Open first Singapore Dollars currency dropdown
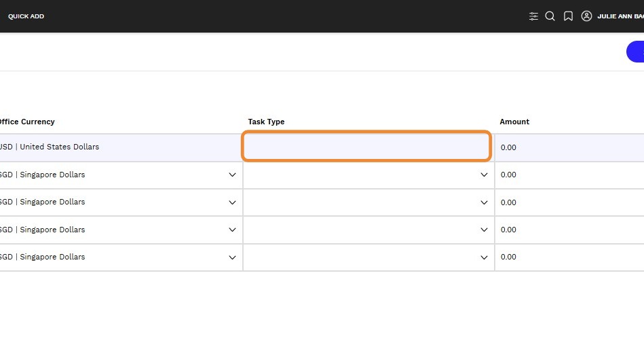 click(x=121, y=175)
